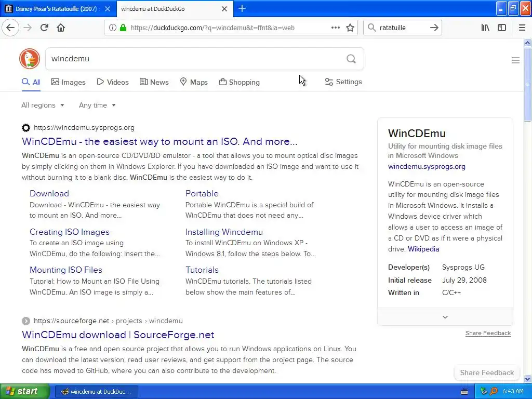Follow wincdemu.sysprogs.org link in info box
This screenshot has height=399, width=532.
(x=427, y=167)
